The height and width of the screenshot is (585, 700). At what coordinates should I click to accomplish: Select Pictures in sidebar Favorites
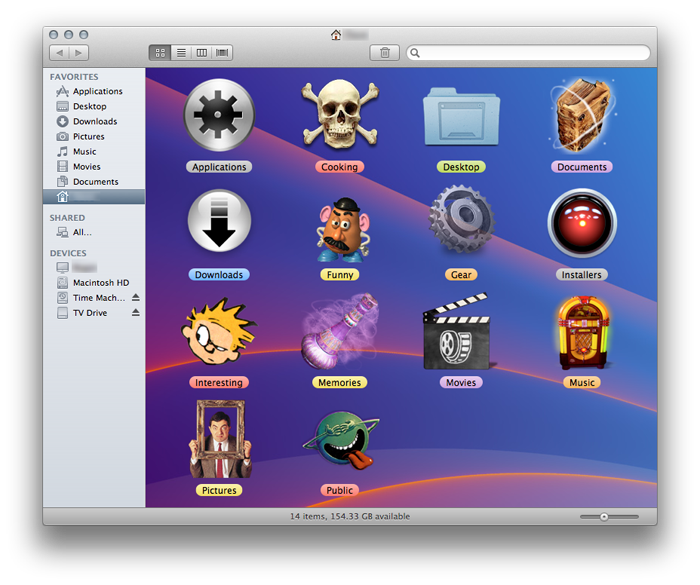coord(94,137)
